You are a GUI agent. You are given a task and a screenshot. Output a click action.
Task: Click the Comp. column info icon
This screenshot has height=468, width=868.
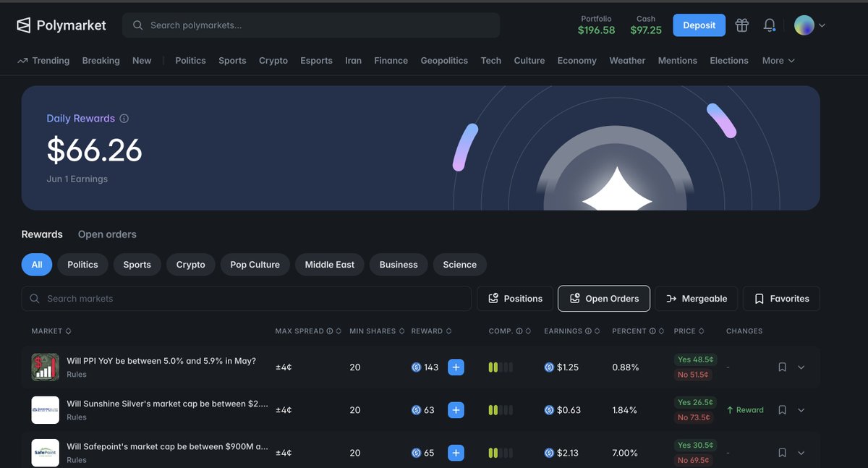pos(519,331)
